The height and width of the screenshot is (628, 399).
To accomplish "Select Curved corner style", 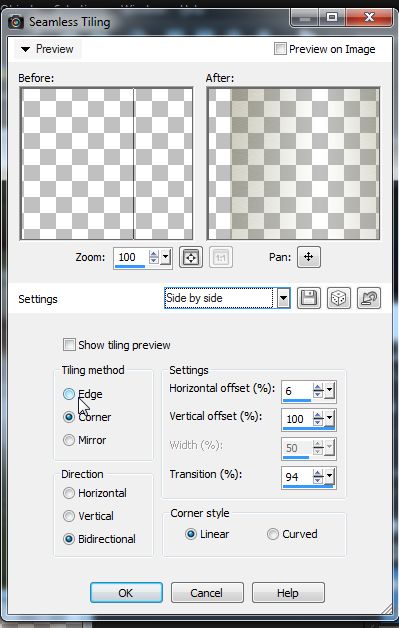I will pyautogui.click(x=273, y=534).
